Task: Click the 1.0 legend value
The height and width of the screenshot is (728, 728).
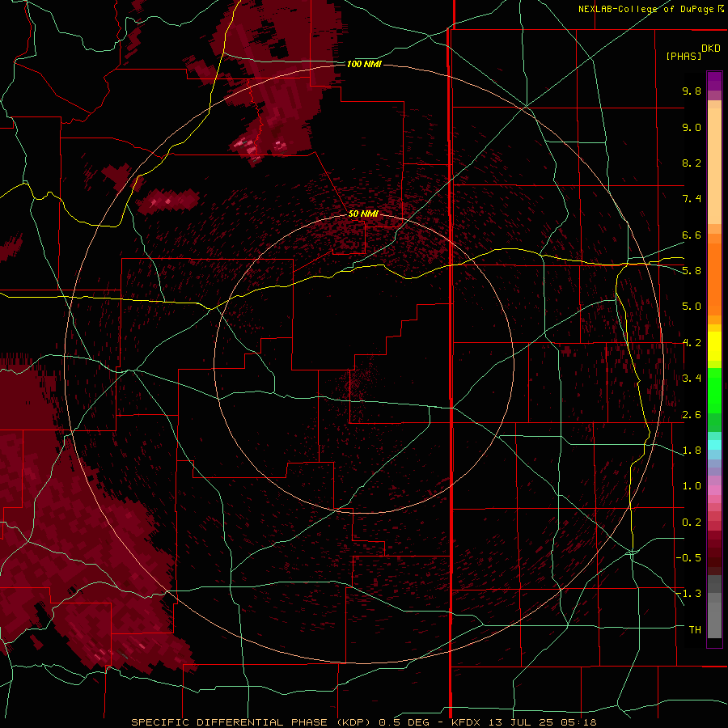Action: click(692, 486)
